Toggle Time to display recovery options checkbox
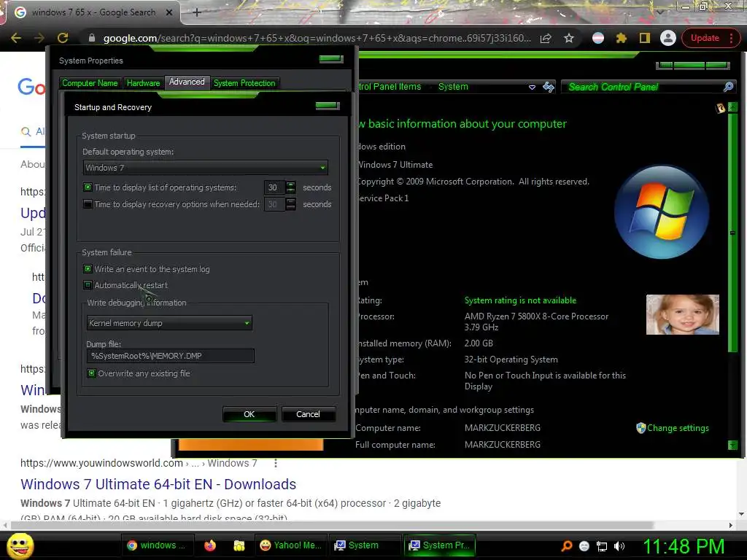The width and height of the screenshot is (747, 560). [x=88, y=204]
